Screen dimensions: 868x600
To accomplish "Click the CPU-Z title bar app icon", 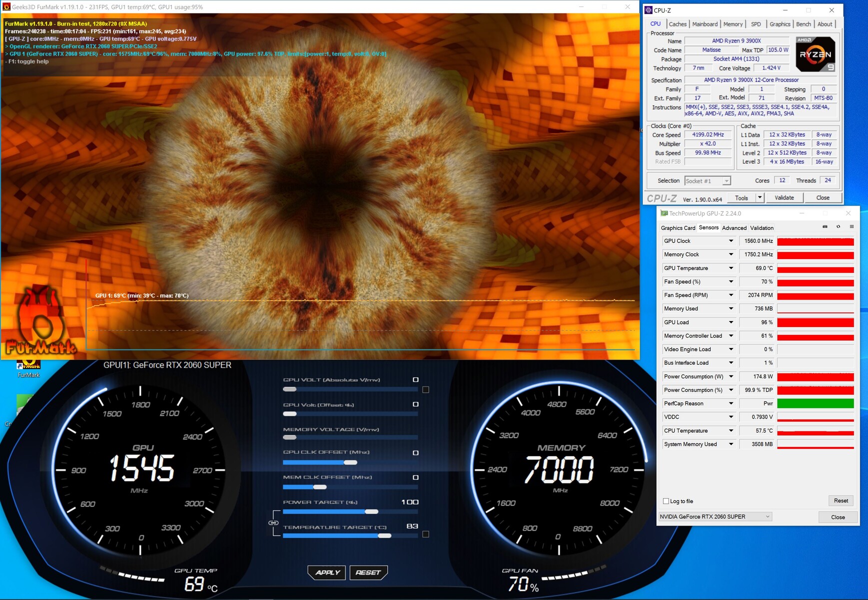I will pos(649,10).
